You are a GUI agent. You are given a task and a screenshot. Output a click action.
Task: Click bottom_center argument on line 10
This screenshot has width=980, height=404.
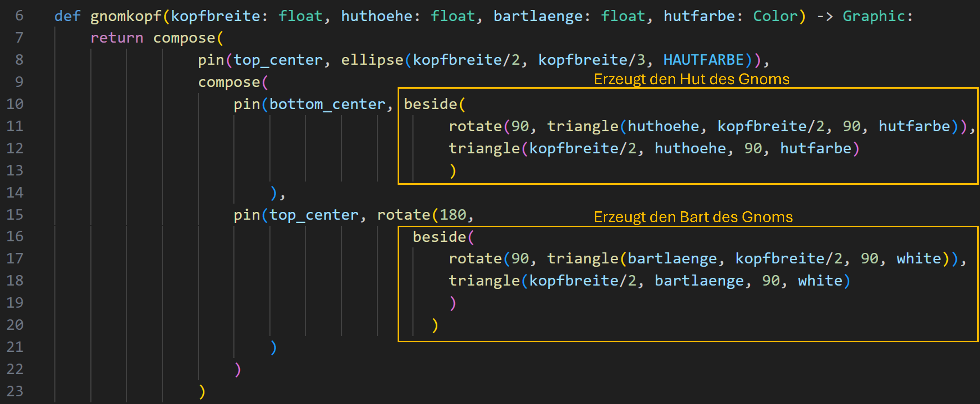click(x=327, y=104)
